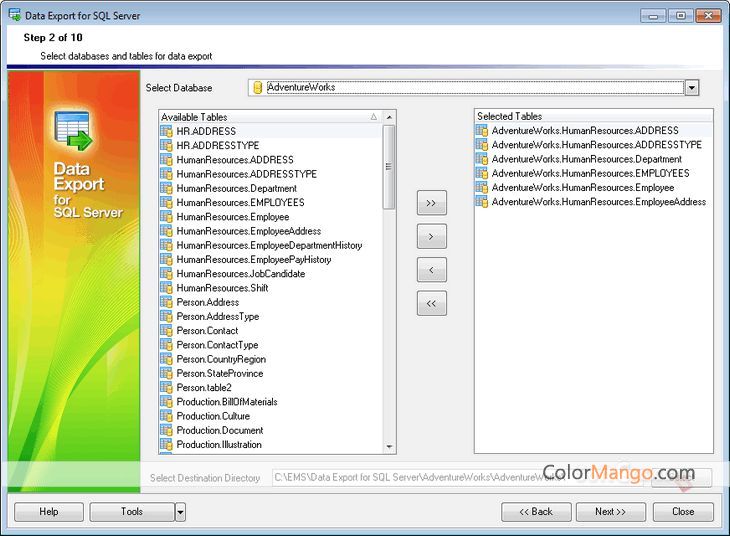Select Production.Document table
Viewport: 730px width, 536px height.
click(220, 430)
